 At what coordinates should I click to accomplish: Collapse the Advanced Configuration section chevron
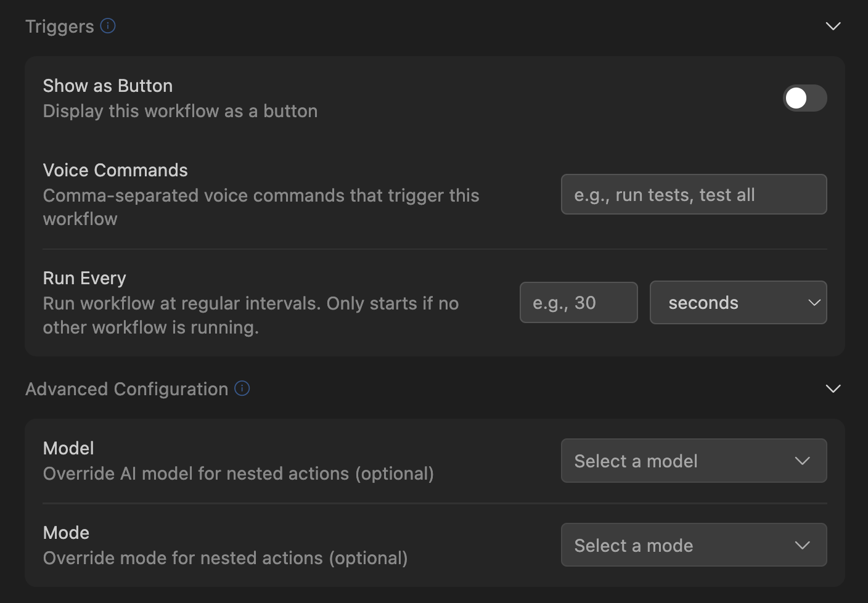pyautogui.click(x=833, y=388)
